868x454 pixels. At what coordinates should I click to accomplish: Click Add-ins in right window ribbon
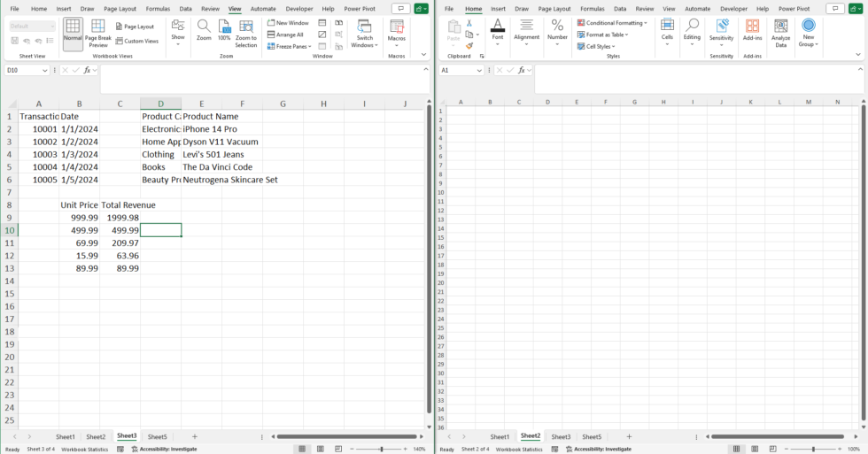752,30
